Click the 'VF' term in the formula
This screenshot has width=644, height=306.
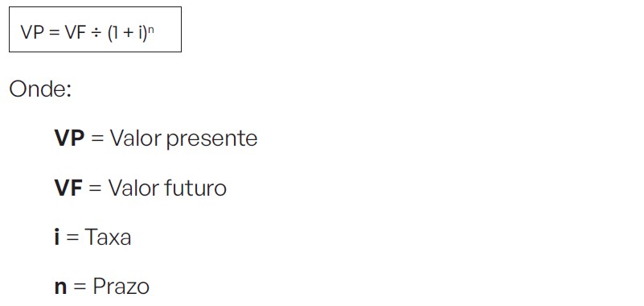coord(75,32)
